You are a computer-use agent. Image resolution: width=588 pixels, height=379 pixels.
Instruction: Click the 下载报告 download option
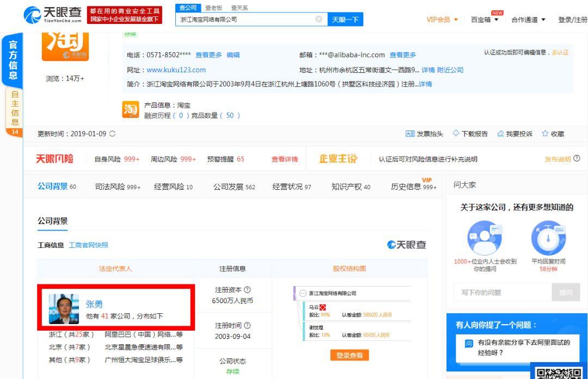point(470,134)
